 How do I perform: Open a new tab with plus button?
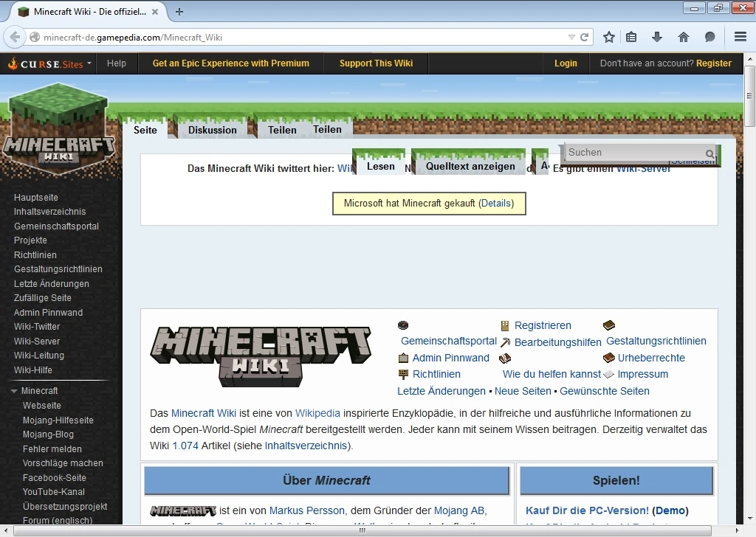point(179,12)
